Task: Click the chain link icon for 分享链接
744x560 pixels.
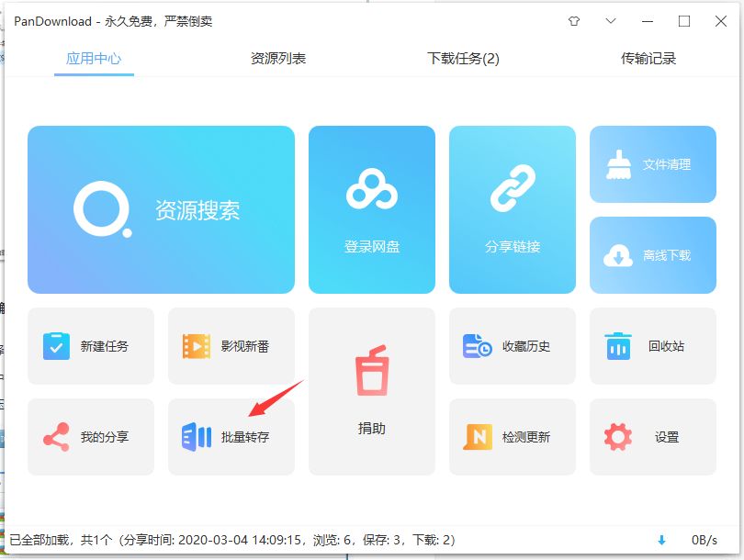Action: pos(513,188)
